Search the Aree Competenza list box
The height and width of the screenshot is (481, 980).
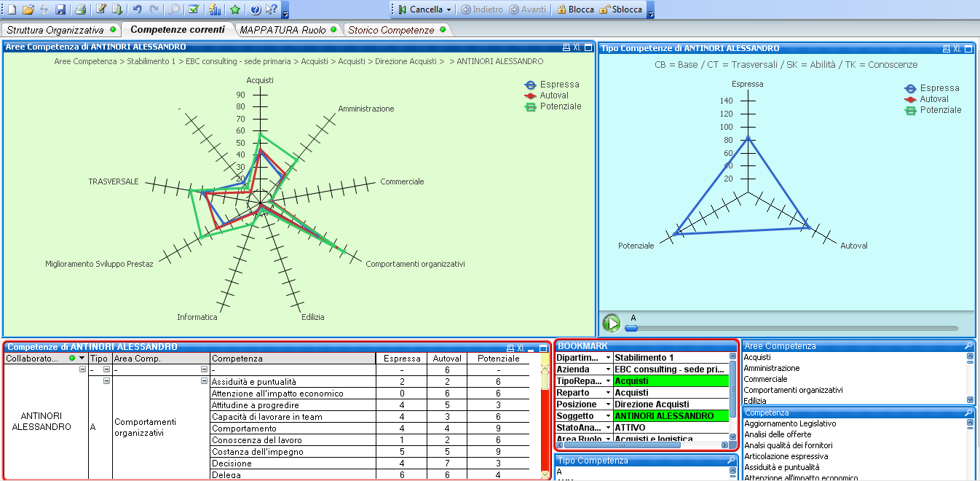tap(968, 346)
